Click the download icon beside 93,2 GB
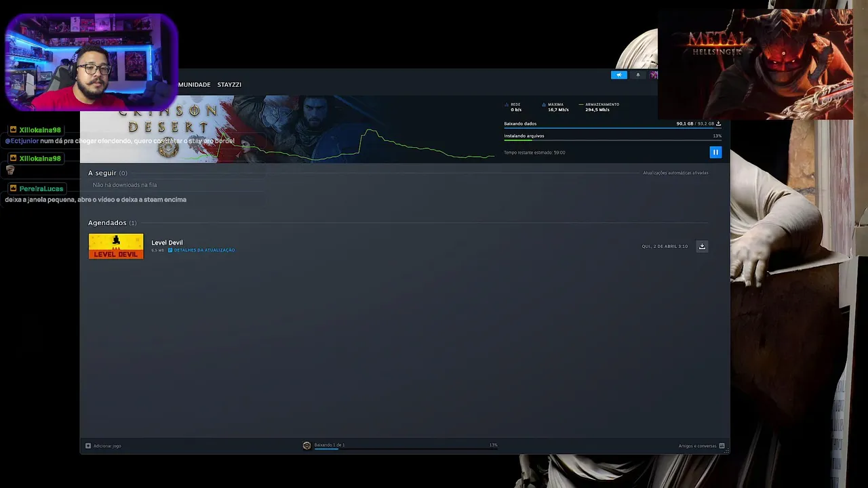 [x=718, y=124]
